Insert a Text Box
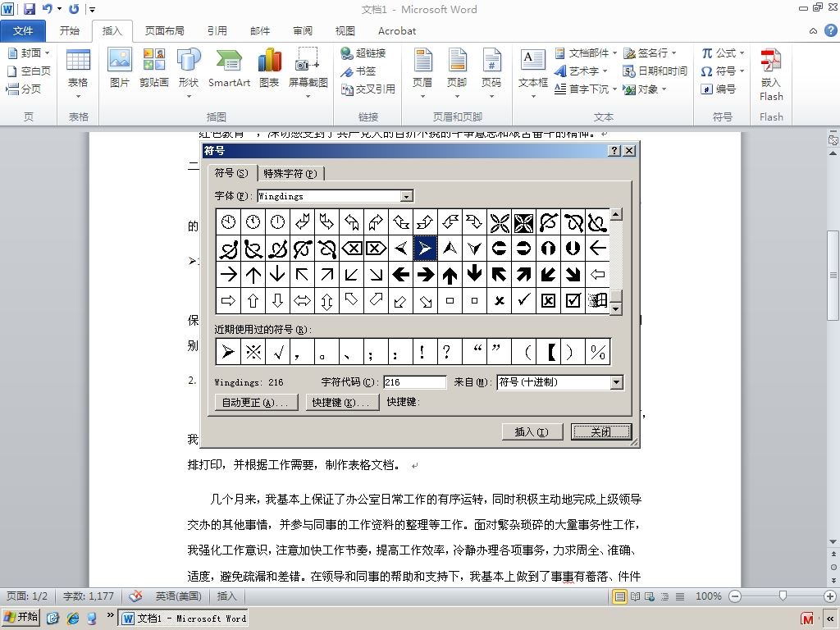The height and width of the screenshot is (630, 840). point(533,72)
